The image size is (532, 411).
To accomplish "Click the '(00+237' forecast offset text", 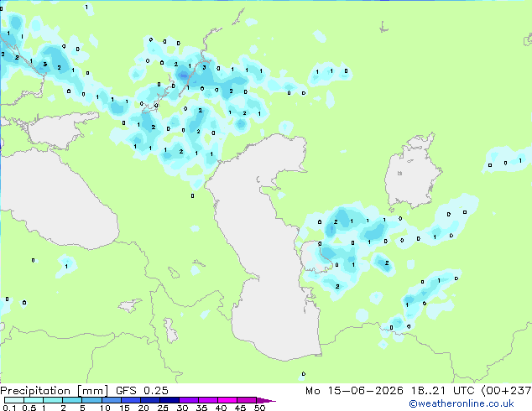I will [x=507, y=391].
